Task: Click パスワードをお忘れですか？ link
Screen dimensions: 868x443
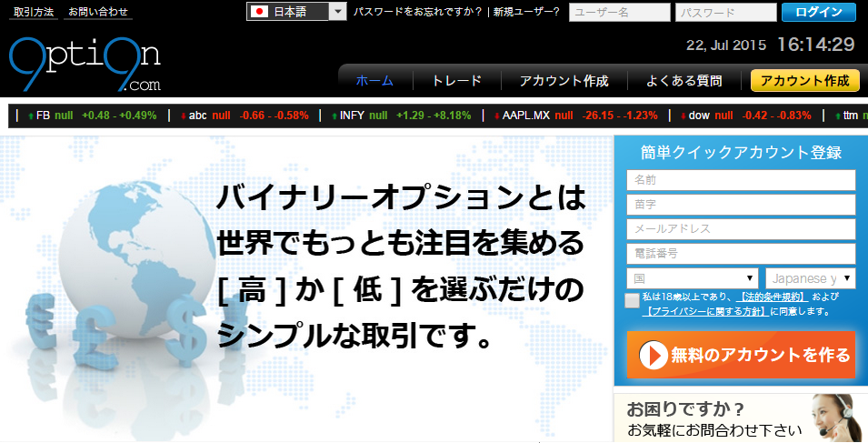Action: click(418, 12)
